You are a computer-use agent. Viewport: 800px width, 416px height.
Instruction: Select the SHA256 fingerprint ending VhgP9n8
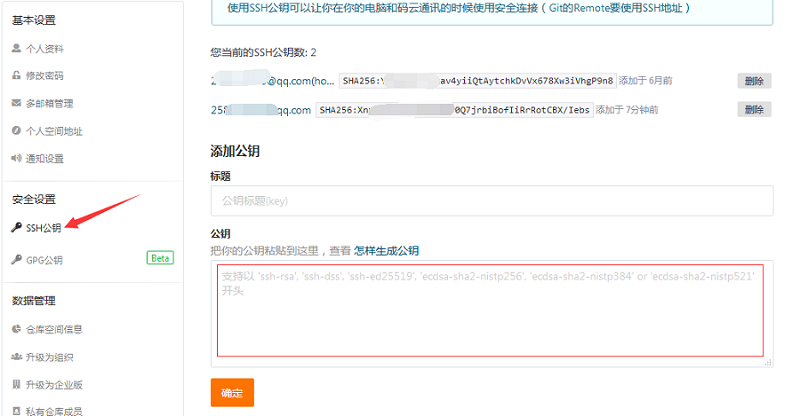(478, 81)
